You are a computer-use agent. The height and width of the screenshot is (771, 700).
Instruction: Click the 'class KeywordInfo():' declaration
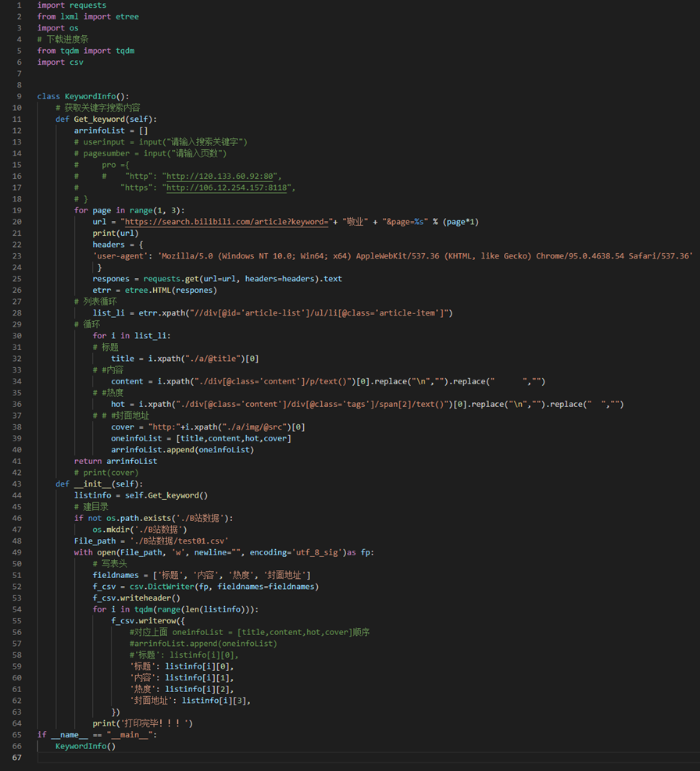coord(83,96)
